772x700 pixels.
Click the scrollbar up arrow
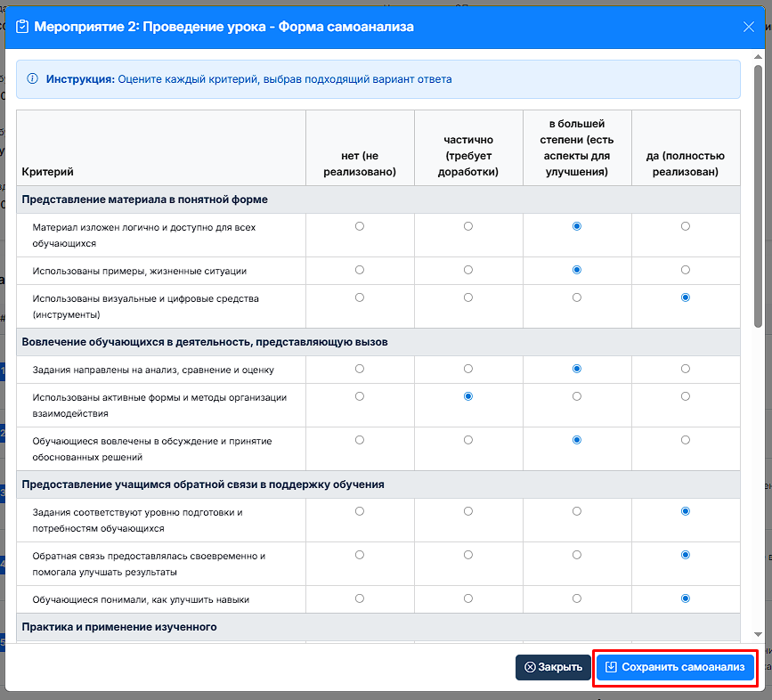[758, 57]
